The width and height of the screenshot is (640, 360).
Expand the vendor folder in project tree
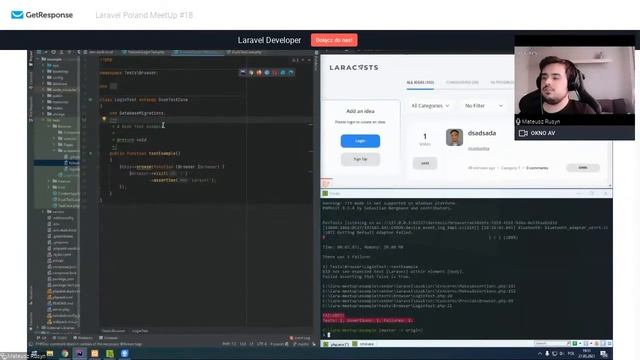[43, 212]
